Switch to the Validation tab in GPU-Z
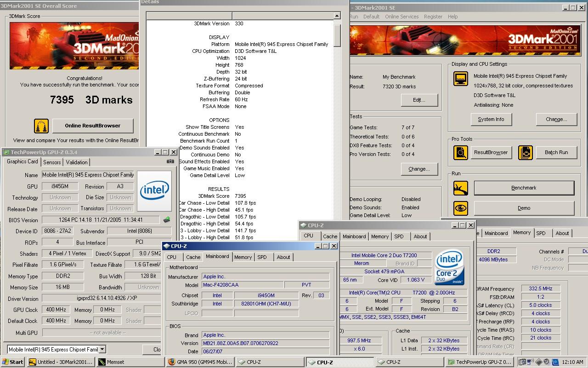 (x=76, y=162)
